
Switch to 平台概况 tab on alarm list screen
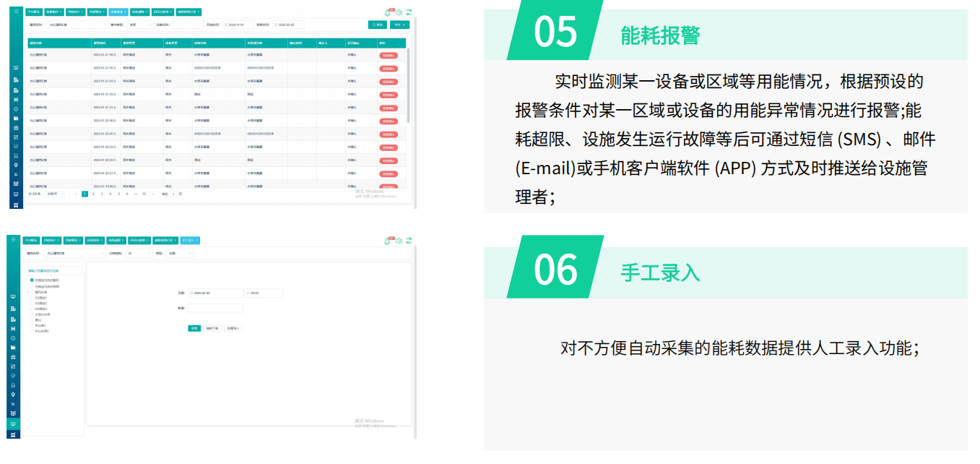[x=33, y=12]
